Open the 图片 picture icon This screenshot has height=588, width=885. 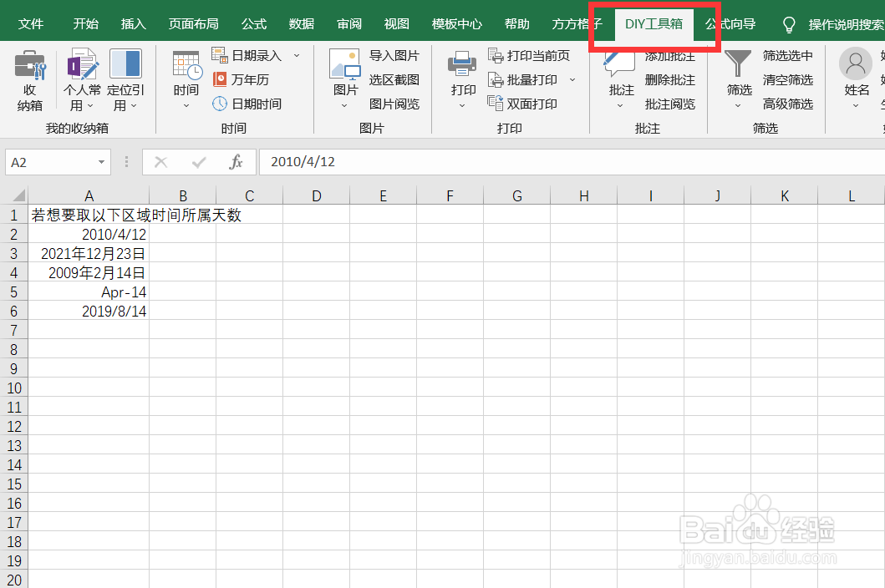[345, 63]
